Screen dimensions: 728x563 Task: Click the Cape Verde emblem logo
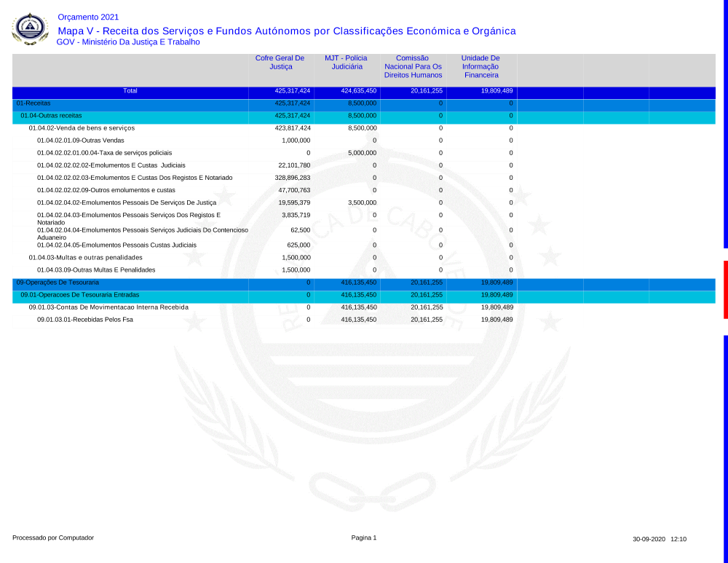click(30, 28)
